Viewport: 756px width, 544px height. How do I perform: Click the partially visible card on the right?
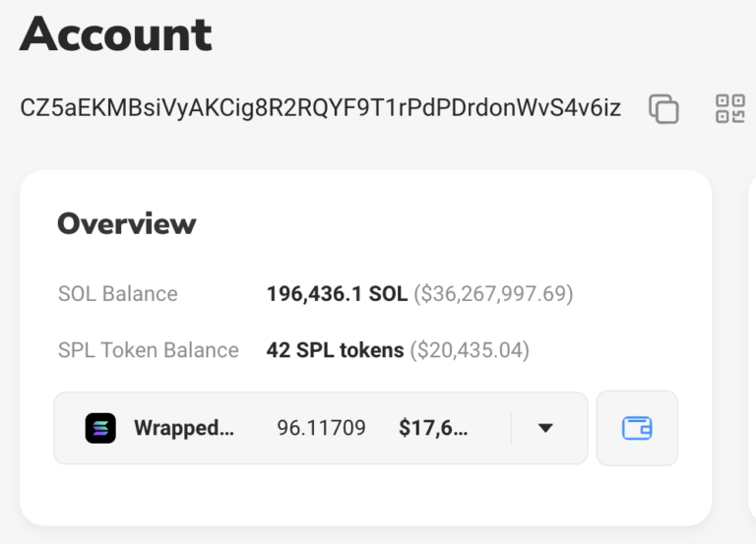click(x=752, y=344)
